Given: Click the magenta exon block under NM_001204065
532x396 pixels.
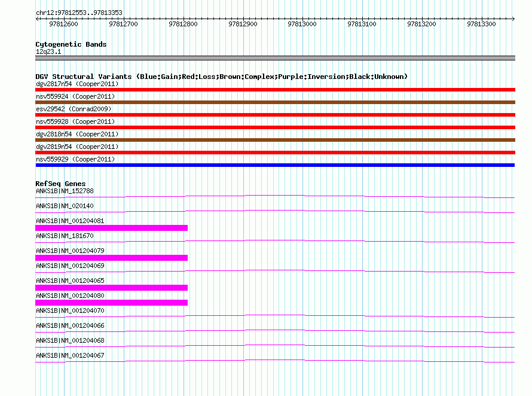Looking at the screenshot, I should (x=112, y=288).
